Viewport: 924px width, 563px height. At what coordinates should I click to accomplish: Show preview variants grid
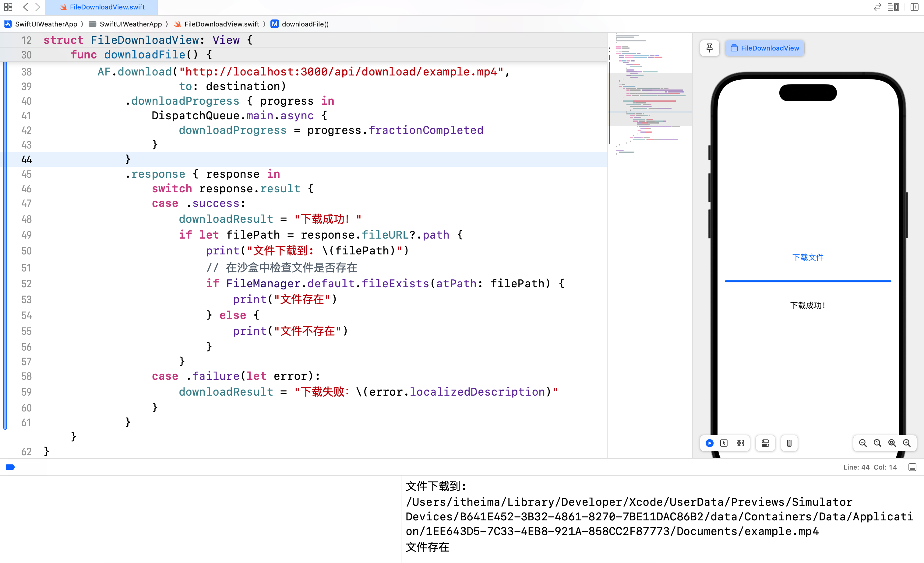[740, 443]
